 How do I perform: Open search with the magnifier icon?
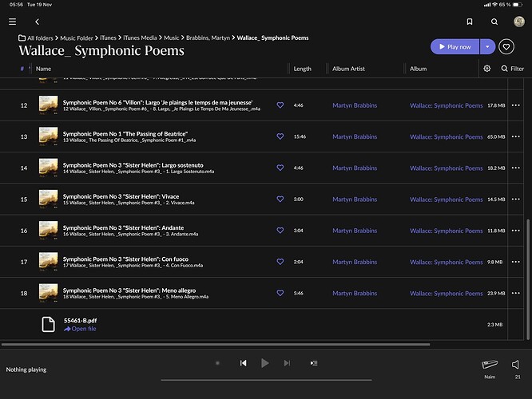click(494, 22)
